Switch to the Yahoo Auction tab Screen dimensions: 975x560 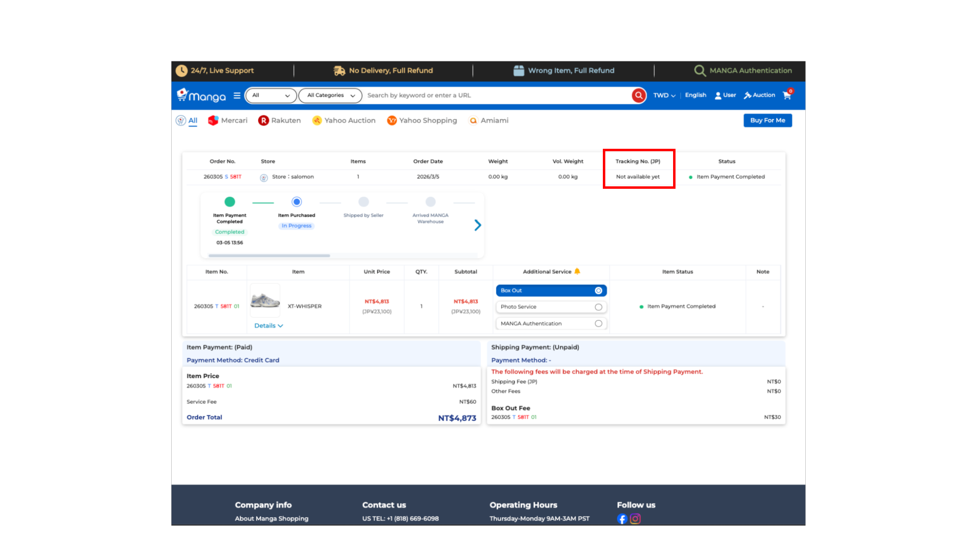click(344, 120)
